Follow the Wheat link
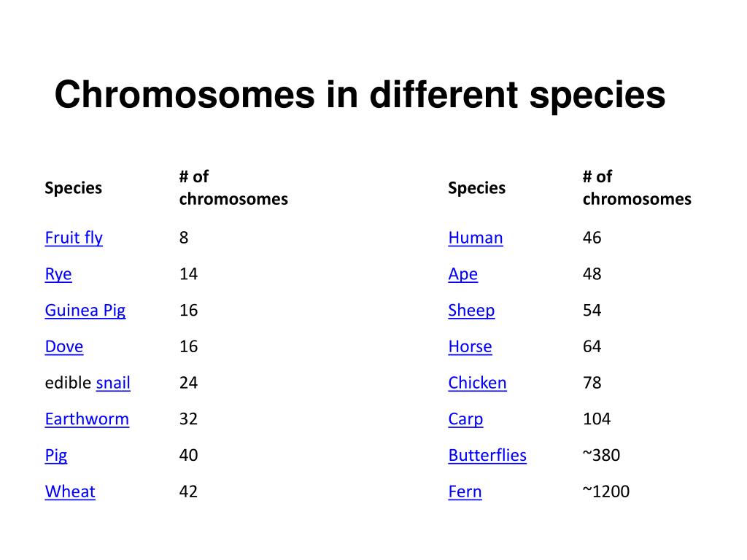The height and width of the screenshot is (560, 747). (70, 491)
